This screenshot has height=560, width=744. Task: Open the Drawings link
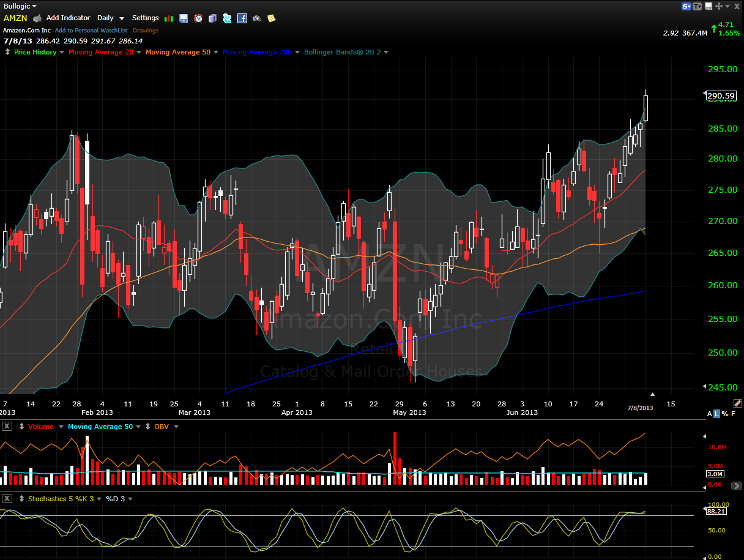click(x=146, y=31)
